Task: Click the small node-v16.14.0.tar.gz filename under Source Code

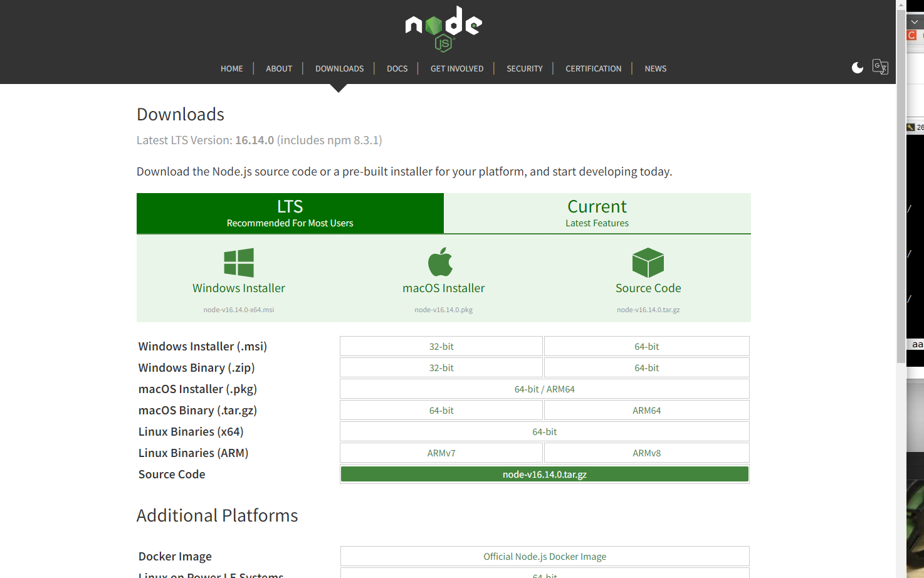Action: click(648, 310)
